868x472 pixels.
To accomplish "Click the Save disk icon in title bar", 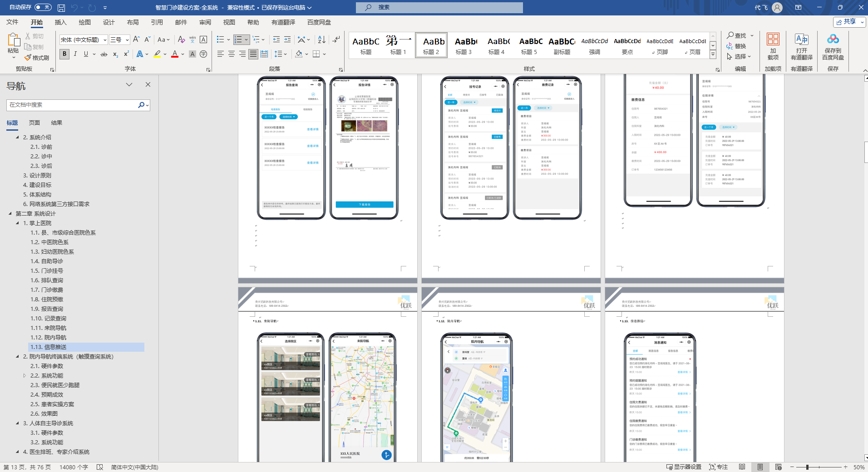I will (x=61, y=8).
